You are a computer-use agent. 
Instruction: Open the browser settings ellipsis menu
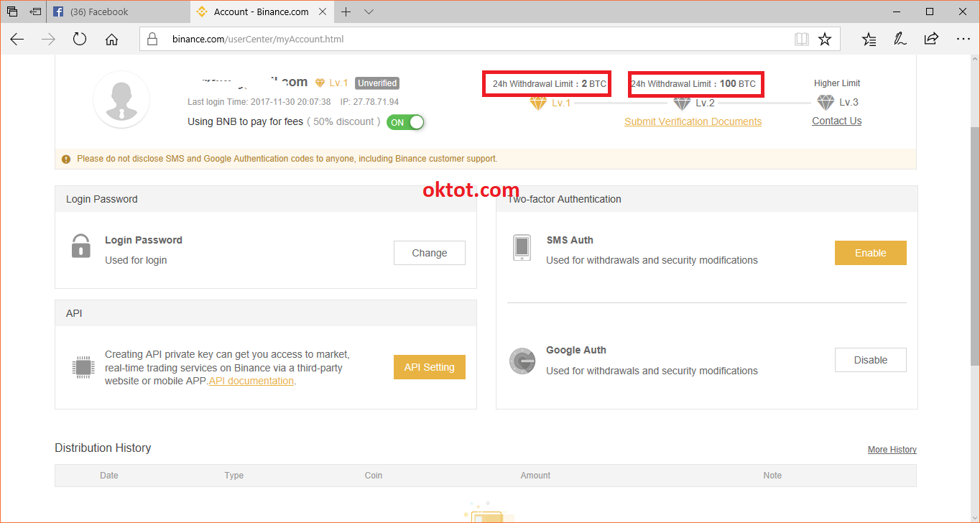963,40
